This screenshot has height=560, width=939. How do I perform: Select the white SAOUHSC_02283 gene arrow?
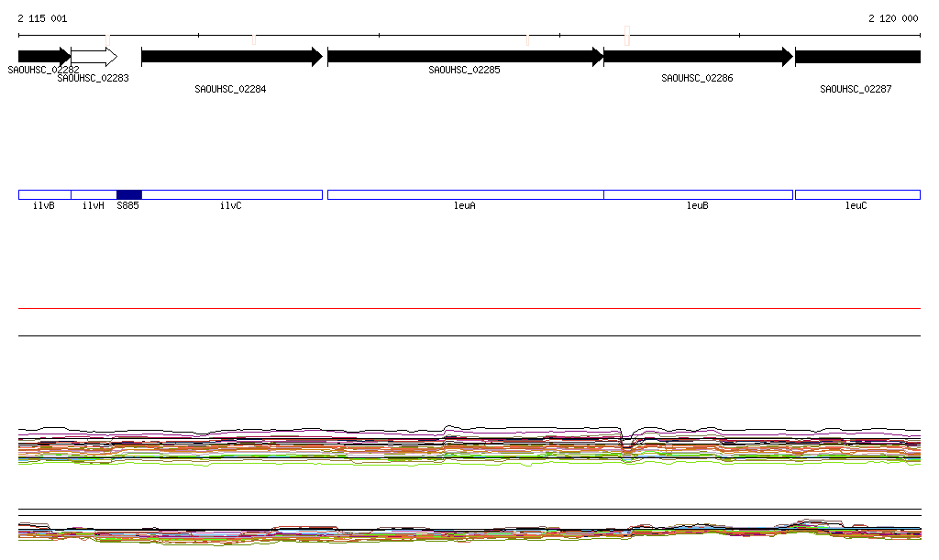tap(94, 57)
